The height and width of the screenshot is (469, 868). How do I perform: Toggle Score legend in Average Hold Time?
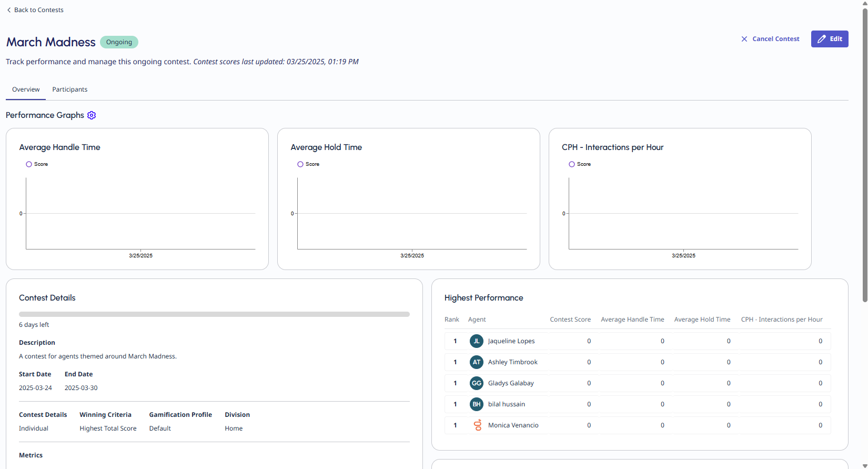[308, 164]
